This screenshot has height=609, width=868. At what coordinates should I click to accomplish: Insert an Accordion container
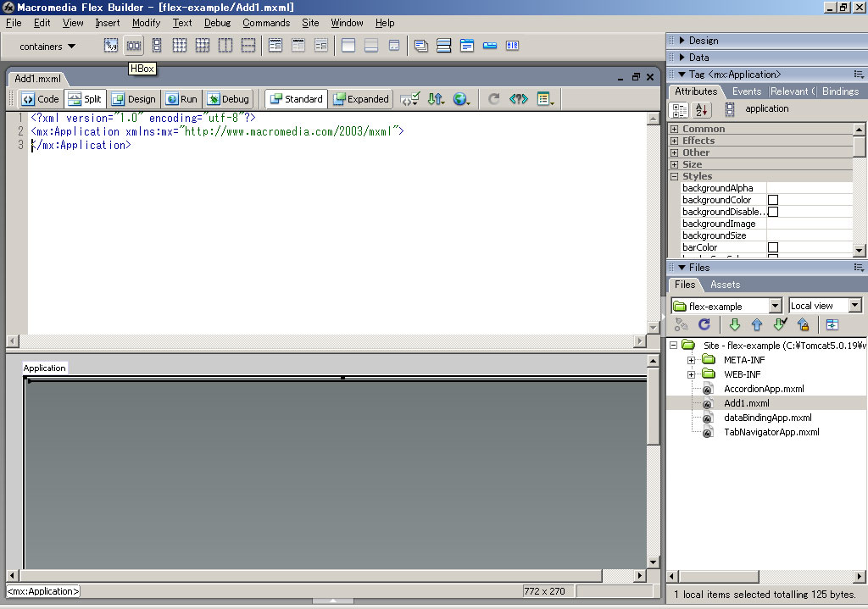444,46
